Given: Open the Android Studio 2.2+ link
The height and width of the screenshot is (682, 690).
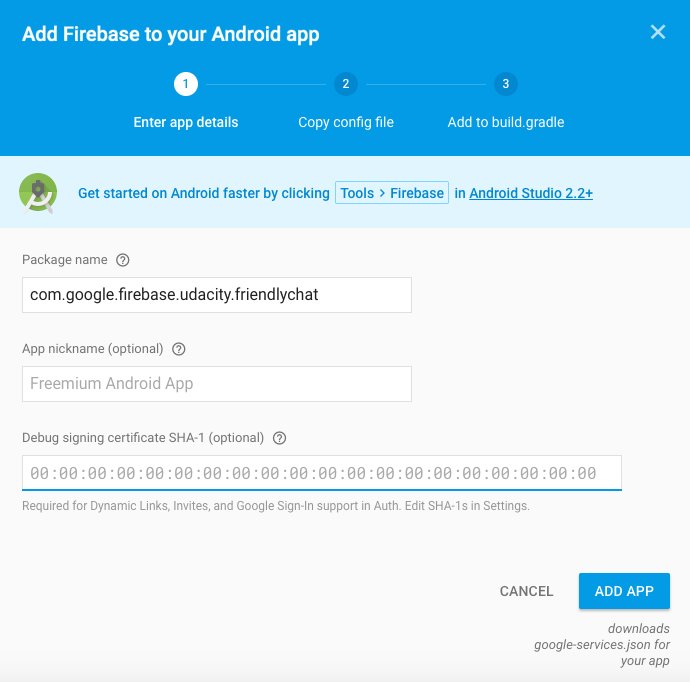Looking at the screenshot, I should [x=531, y=193].
